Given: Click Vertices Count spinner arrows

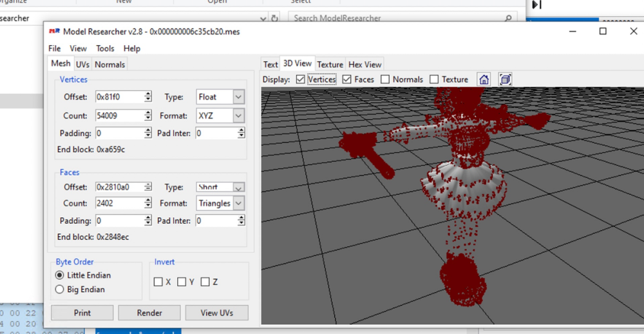Looking at the screenshot, I should tap(148, 115).
